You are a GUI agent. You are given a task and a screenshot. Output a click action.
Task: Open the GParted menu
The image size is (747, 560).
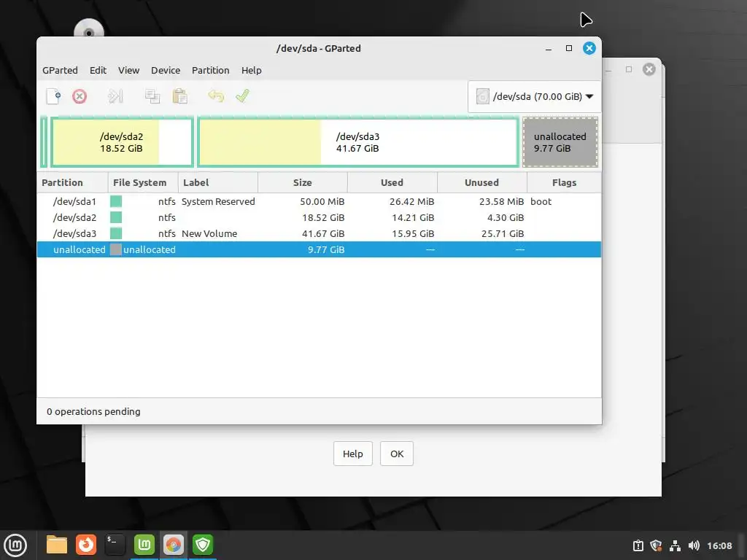[x=60, y=71]
